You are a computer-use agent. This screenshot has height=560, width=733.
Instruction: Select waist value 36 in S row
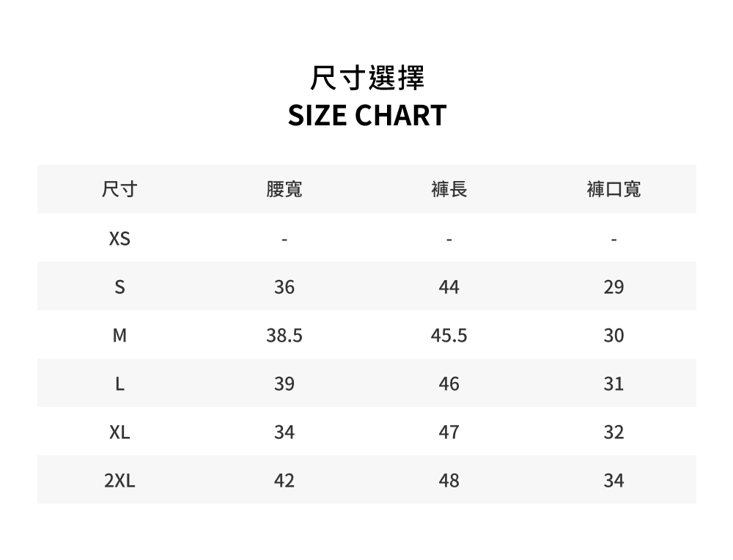click(284, 287)
